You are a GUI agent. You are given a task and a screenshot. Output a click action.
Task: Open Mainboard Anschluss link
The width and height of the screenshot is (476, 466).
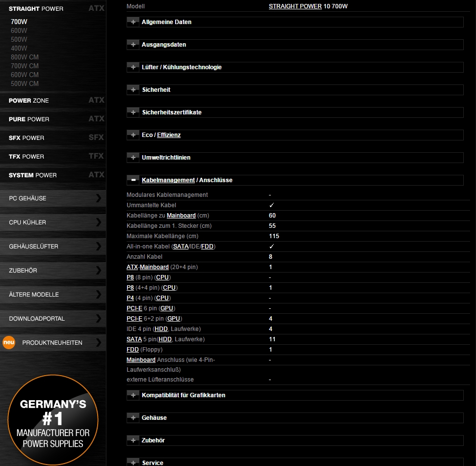(141, 360)
